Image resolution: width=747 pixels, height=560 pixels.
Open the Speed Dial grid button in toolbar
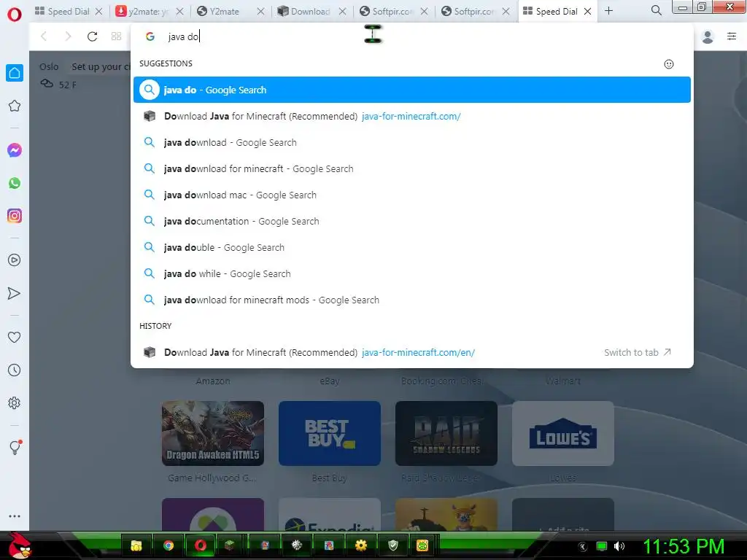click(x=116, y=36)
